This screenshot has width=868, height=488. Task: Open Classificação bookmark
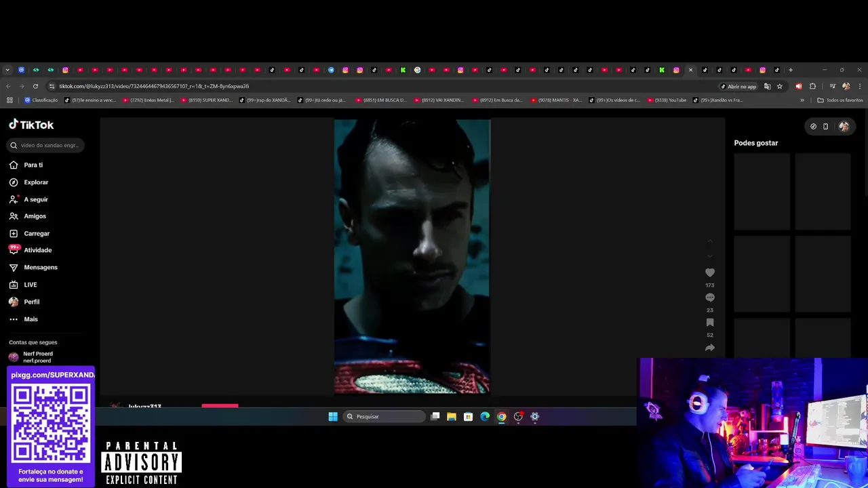41,100
